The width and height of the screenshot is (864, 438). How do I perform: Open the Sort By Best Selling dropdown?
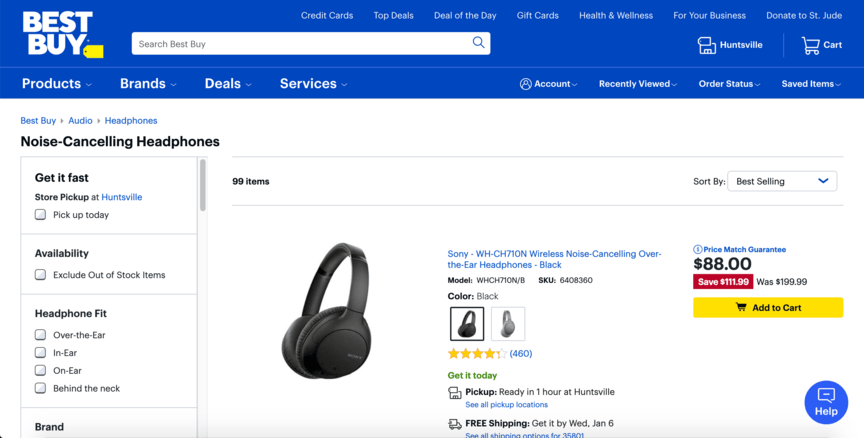(781, 181)
